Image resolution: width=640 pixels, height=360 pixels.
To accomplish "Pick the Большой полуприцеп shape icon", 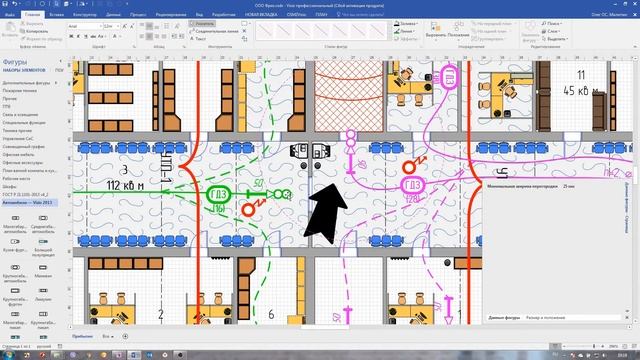I will coord(43,242).
